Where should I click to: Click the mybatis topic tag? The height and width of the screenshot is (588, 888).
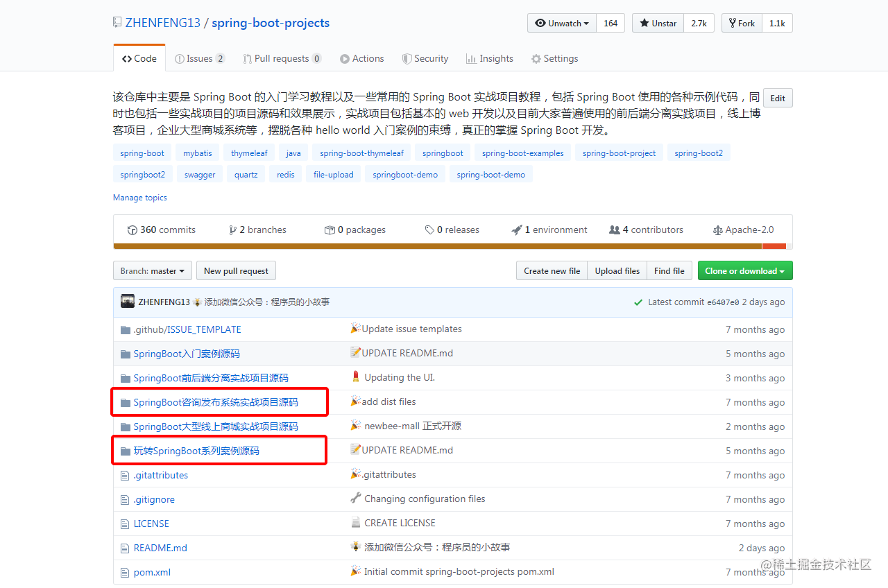[198, 153]
